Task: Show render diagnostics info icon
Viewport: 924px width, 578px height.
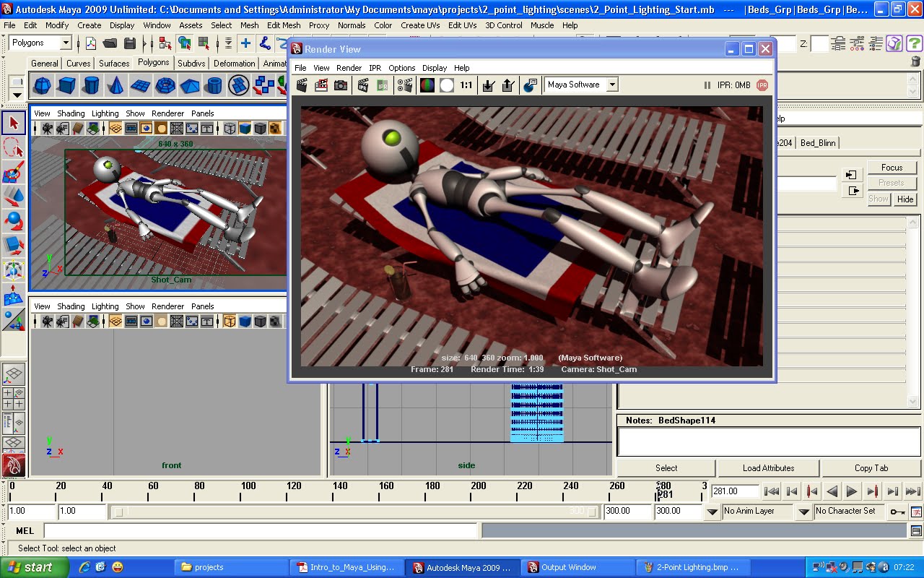Action: pos(531,85)
